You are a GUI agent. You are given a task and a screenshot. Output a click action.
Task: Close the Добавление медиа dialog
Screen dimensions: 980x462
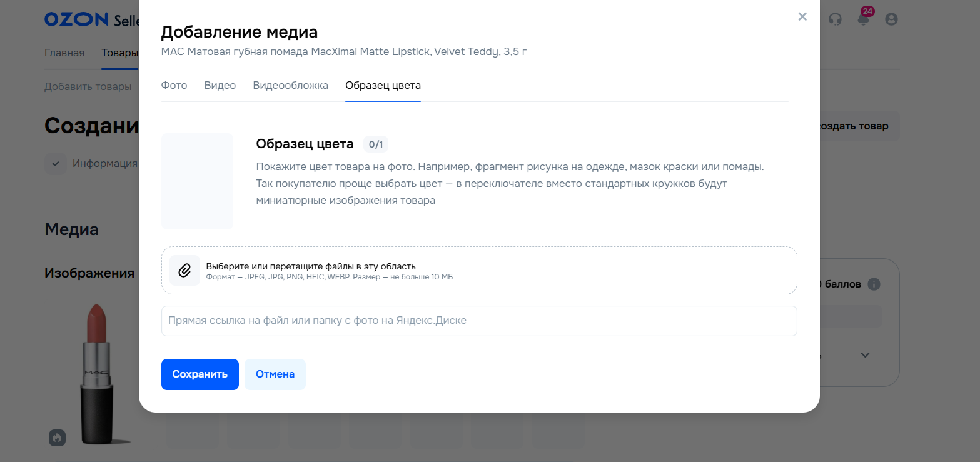pyautogui.click(x=802, y=17)
